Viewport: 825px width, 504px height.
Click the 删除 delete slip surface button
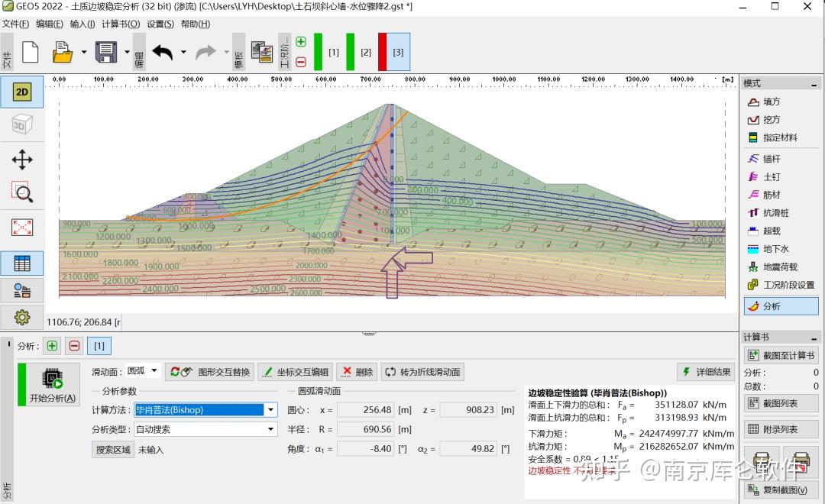357,372
